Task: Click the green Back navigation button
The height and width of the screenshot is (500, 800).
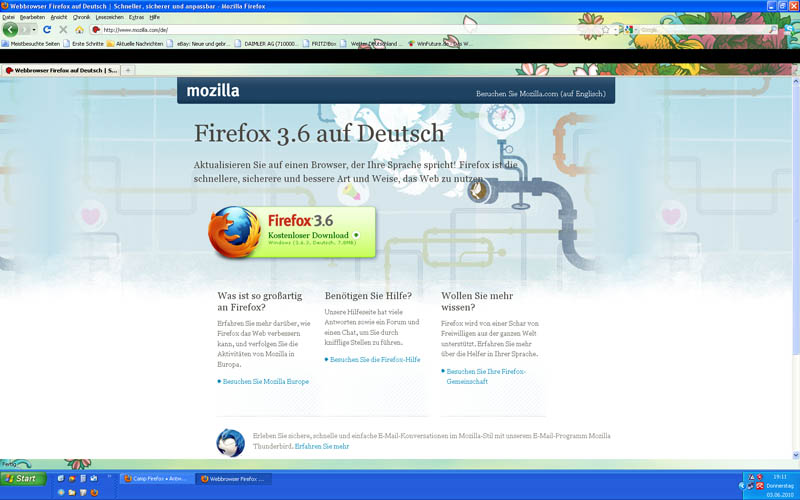Action: click(10, 30)
